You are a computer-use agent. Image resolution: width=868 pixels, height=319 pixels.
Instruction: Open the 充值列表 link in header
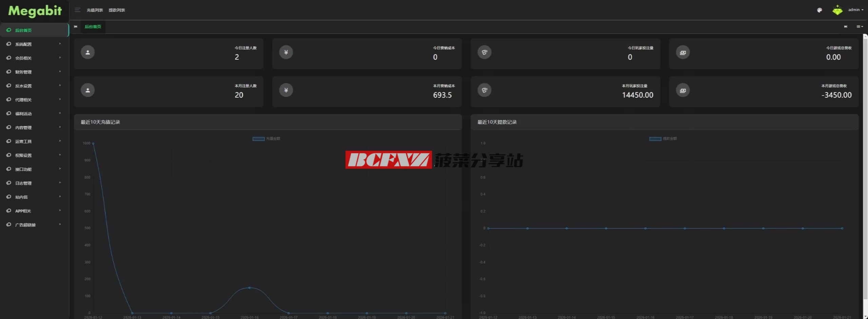click(95, 10)
